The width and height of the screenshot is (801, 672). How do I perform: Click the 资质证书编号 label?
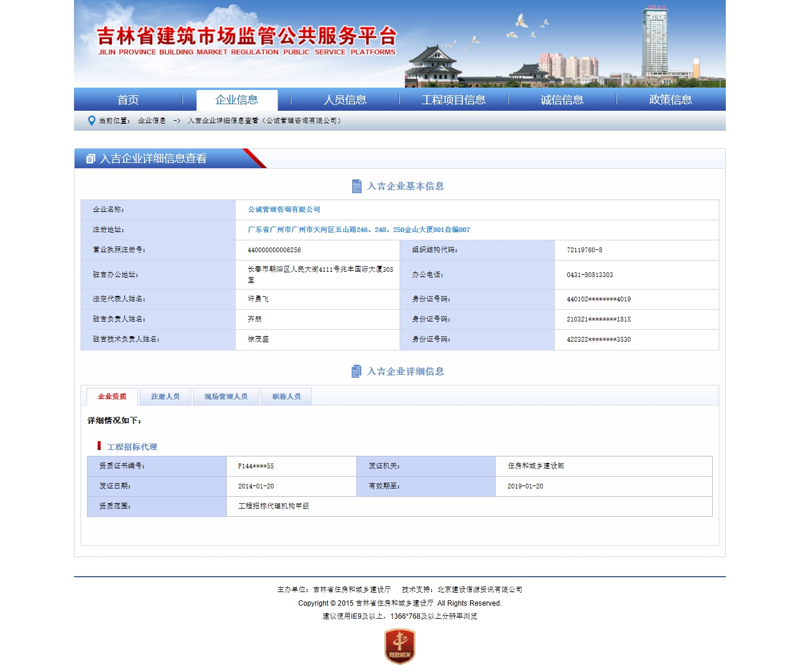[x=122, y=466]
